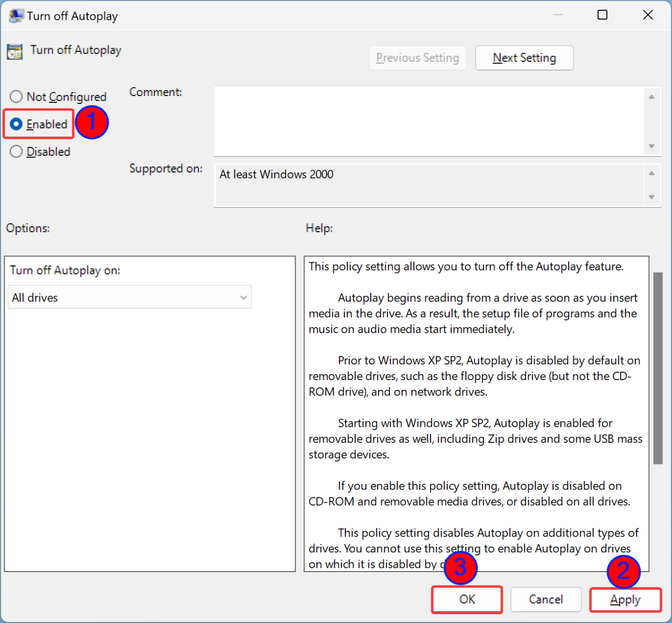The image size is (672, 623).
Task: Click the Next Setting button
Action: click(x=525, y=58)
